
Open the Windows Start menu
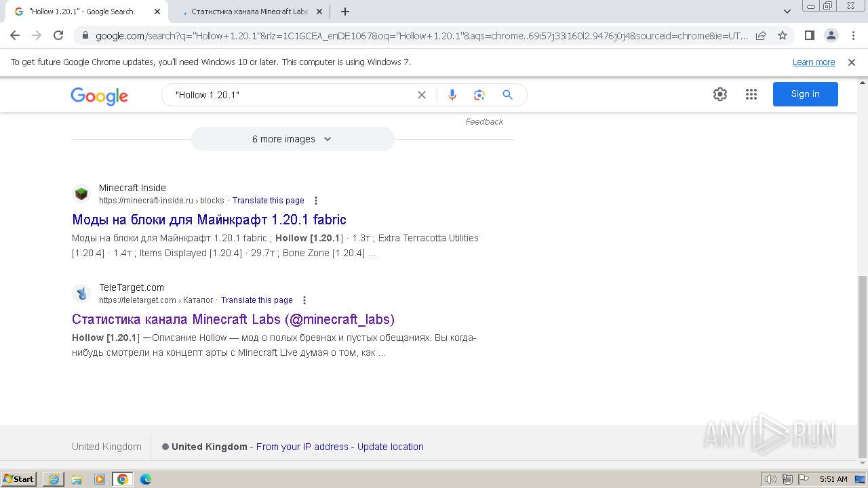(19, 479)
